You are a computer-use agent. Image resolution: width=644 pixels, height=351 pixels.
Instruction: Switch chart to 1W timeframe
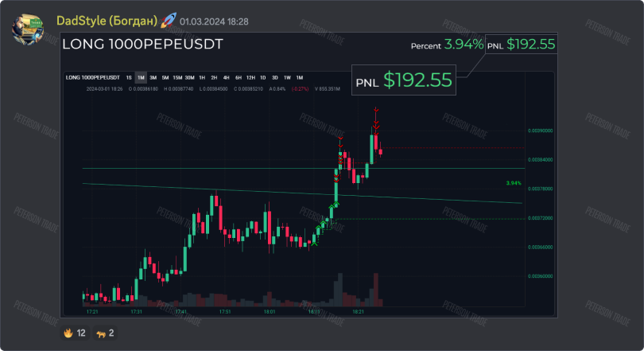coord(287,77)
